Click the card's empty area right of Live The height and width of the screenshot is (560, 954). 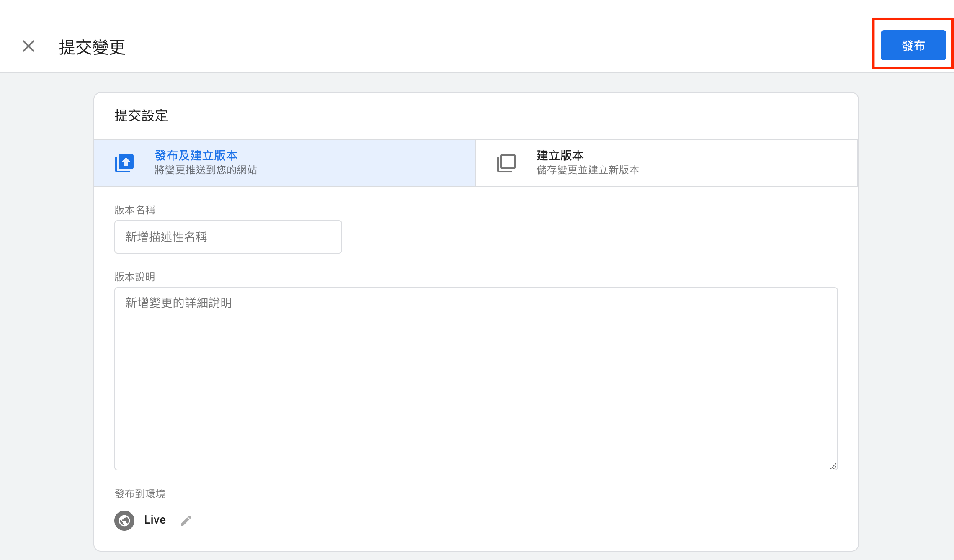pyautogui.click(x=503, y=520)
